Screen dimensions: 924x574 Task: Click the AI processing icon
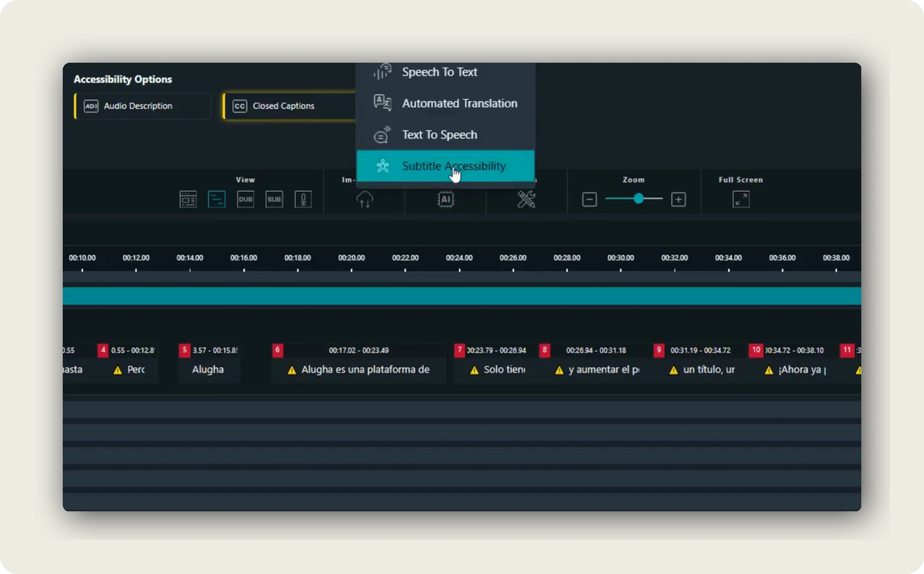[x=445, y=199]
